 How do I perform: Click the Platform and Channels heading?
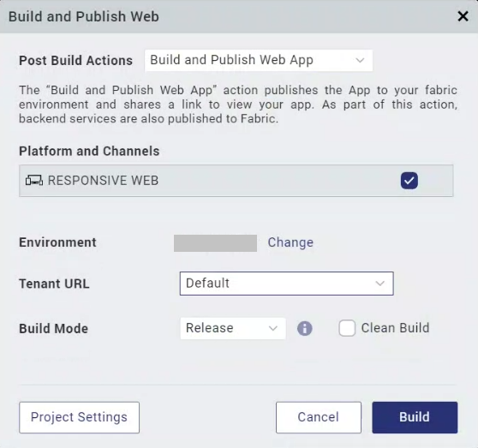coord(89,151)
